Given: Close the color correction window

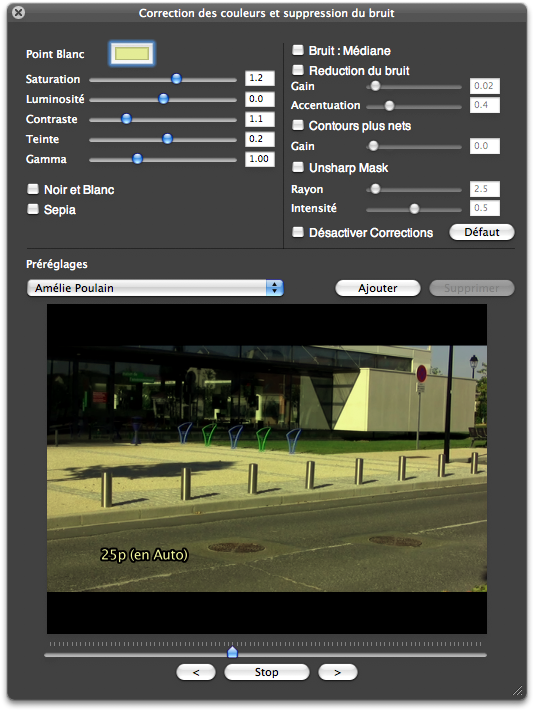Looking at the screenshot, I should [19, 12].
